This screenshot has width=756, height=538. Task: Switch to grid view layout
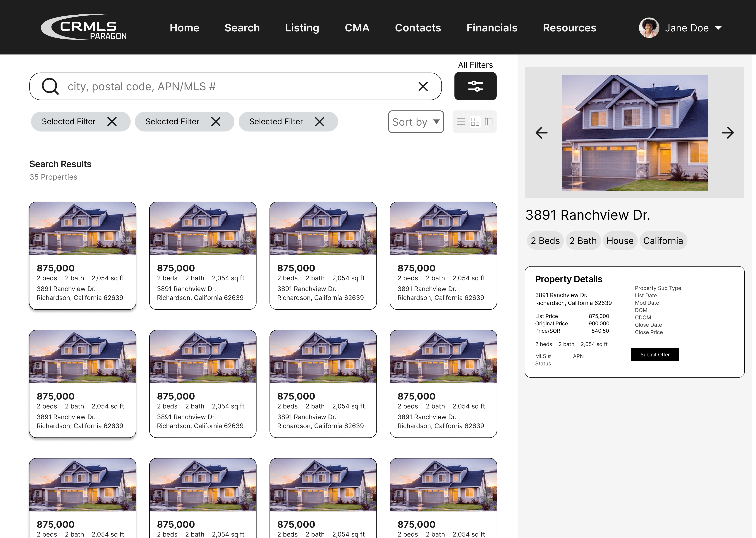click(475, 122)
